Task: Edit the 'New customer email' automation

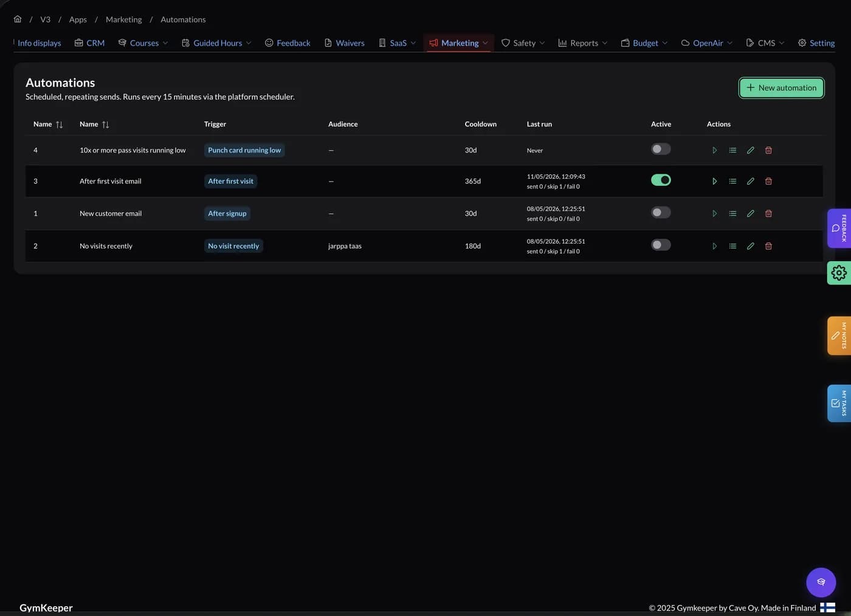Action: click(x=751, y=213)
